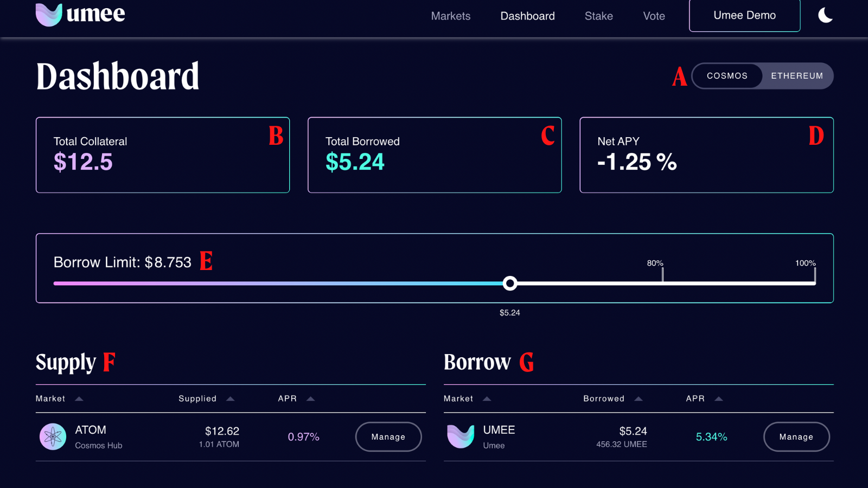Sort Supply table by APR arrow

pyautogui.click(x=311, y=399)
